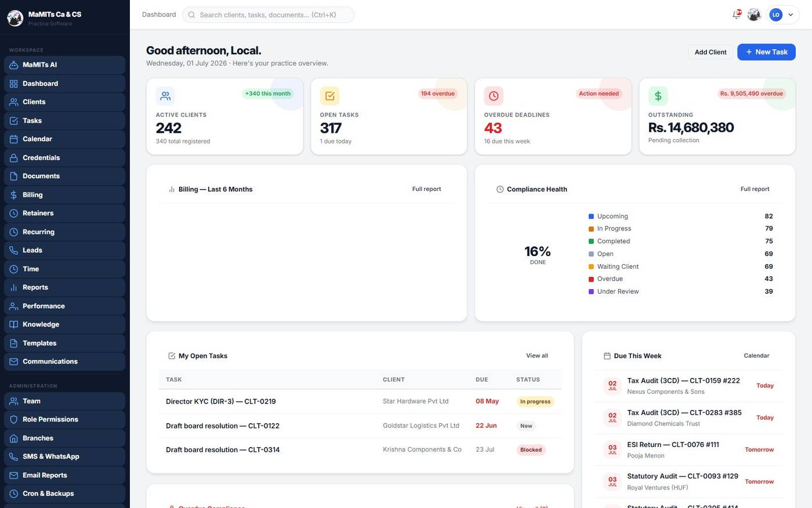Open Tax Audit (3CD) — CLT-0159 #222 item
The image size is (812, 508).
(689, 385)
